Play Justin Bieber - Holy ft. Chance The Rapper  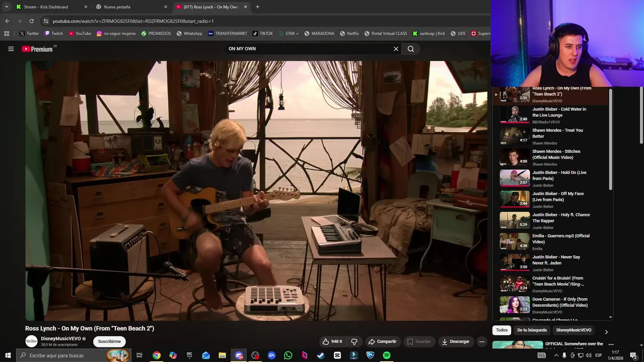551,221
